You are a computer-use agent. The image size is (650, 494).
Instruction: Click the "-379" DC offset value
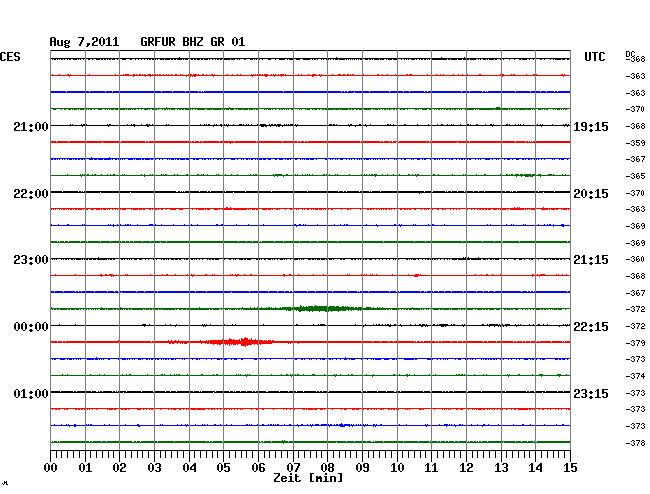click(x=635, y=343)
